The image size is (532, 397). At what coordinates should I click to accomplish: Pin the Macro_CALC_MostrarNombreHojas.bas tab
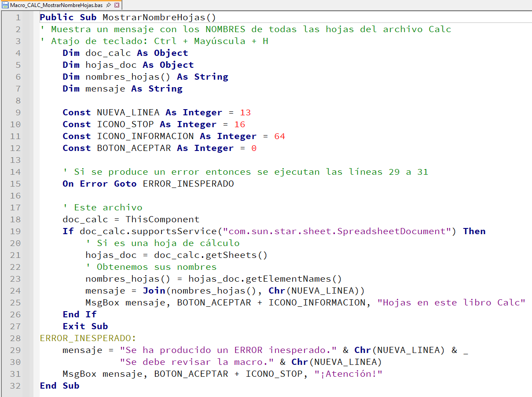click(109, 5)
